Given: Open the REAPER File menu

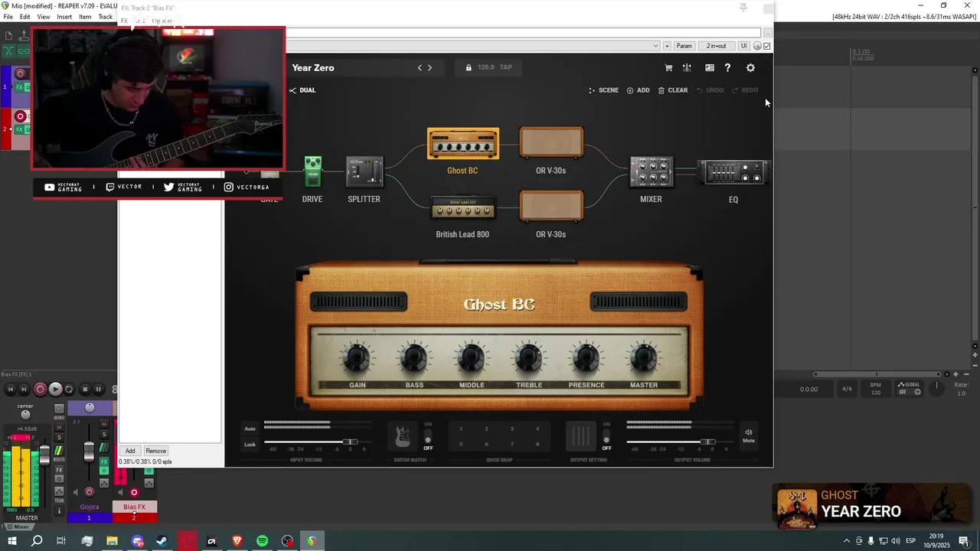Looking at the screenshot, I should click(8, 17).
